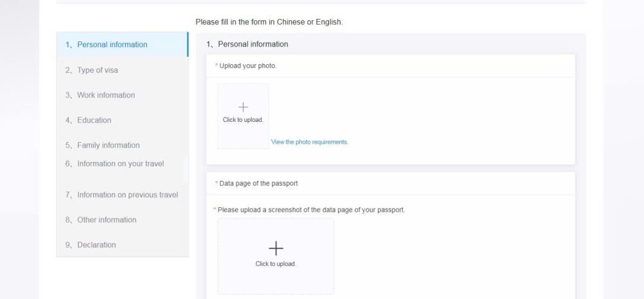The width and height of the screenshot is (644, 299).
Task: Click the plus icon in photo upload box
Action: 243,107
